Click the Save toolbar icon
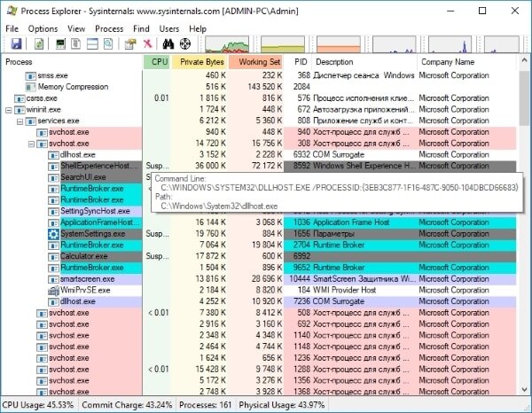This screenshot has width=532, height=413. tap(16, 43)
